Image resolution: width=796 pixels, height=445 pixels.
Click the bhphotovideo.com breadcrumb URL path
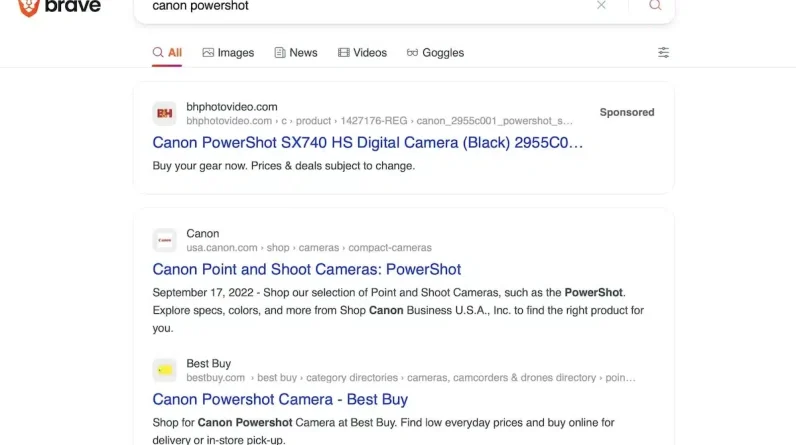379,121
